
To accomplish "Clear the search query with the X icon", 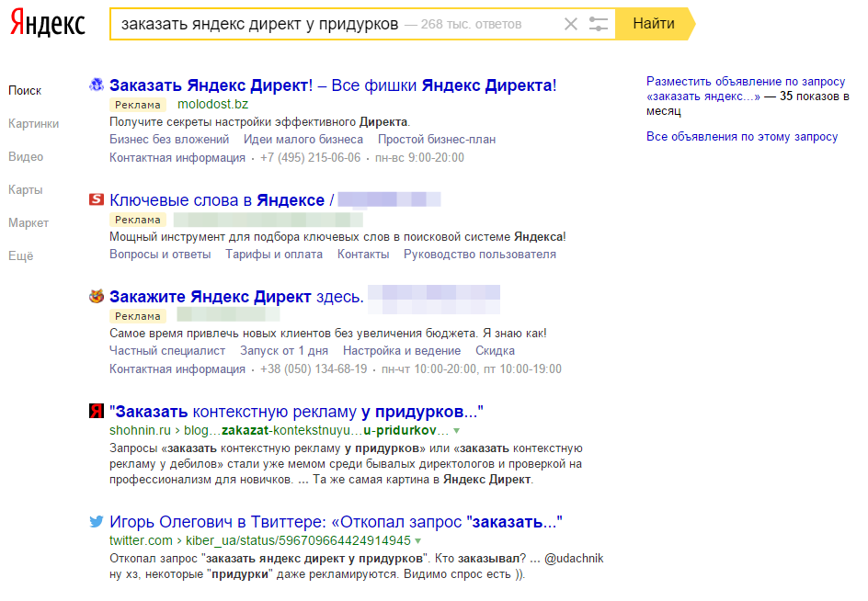I will click(571, 24).
